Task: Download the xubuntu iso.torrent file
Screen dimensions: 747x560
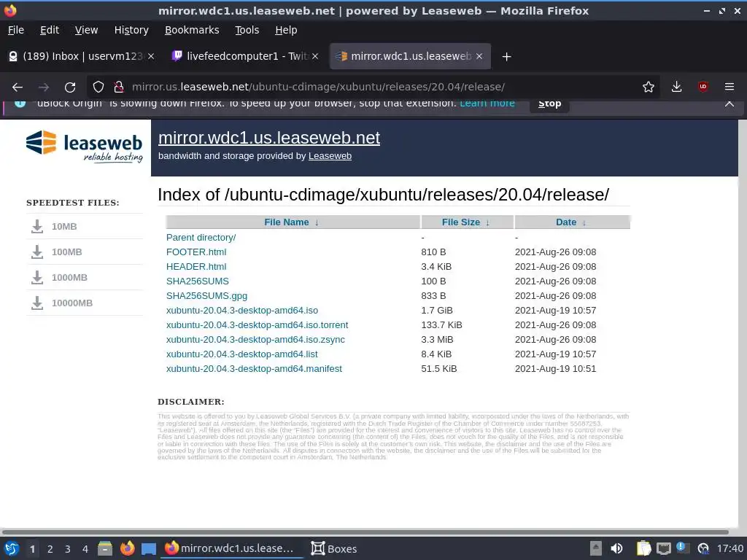Action: tap(258, 324)
